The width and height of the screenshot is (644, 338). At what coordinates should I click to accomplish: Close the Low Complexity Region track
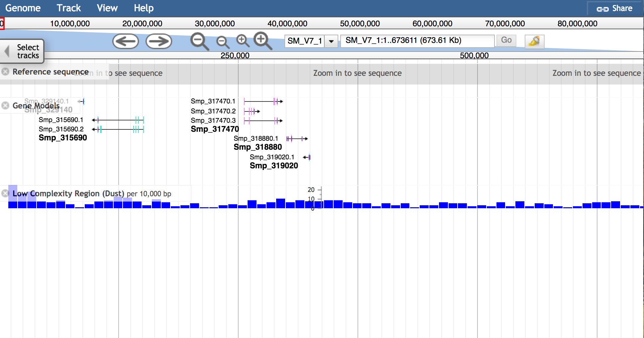coord(5,193)
